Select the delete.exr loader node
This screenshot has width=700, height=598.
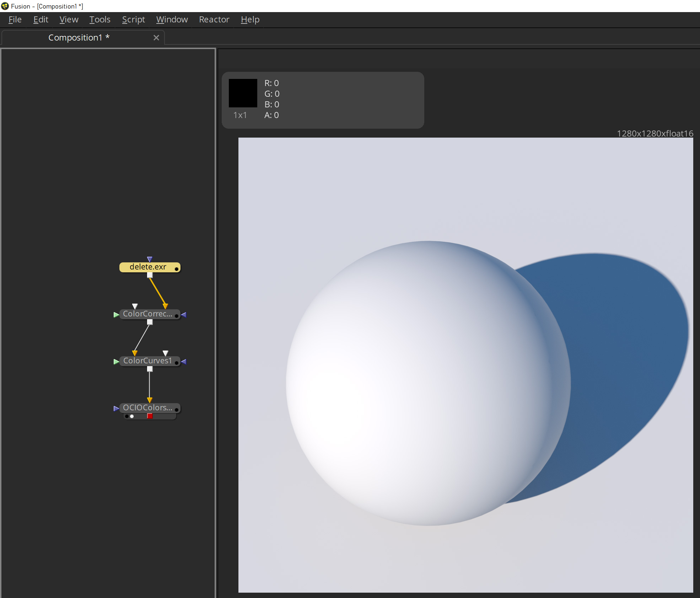(x=147, y=267)
